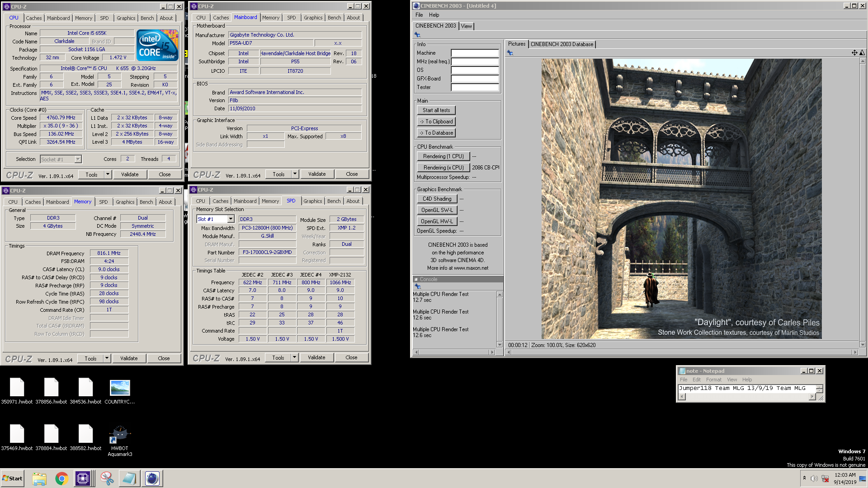Open the Tools dropdown arrow in CPU tab window
Viewport: 868px width, 488px height.
pyautogui.click(x=108, y=174)
